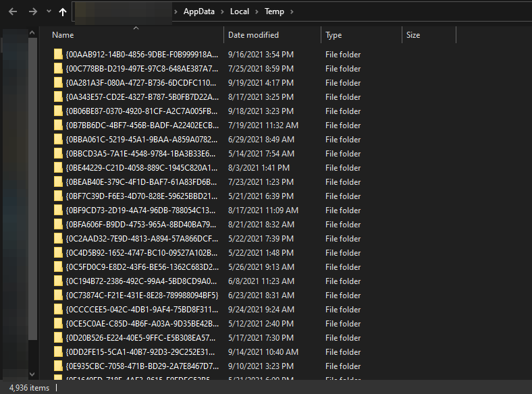Image resolution: width=532 pixels, height=394 pixels.
Task: Click date 7/19/2021 11:32 AM
Action: [x=263, y=125]
